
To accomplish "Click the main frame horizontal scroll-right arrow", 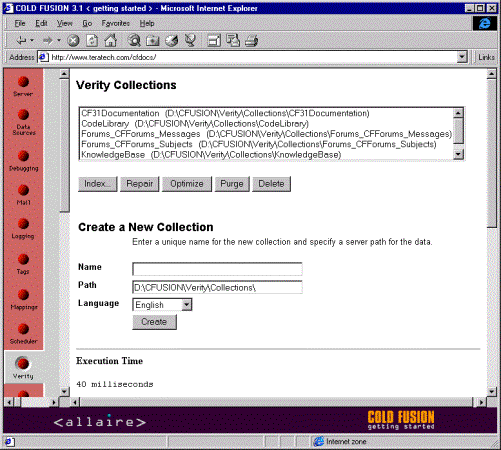I will click(481, 402).
